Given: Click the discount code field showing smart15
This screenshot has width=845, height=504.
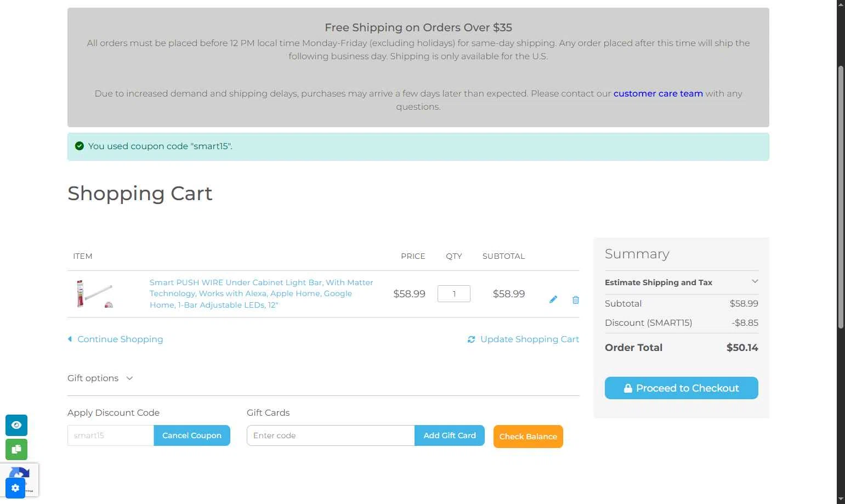Looking at the screenshot, I should (111, 435).
